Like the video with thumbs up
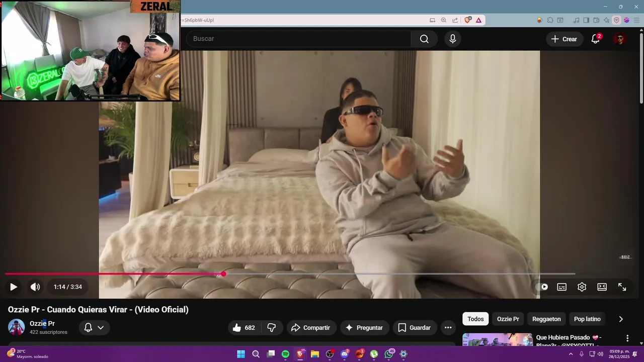 (244, 328)
